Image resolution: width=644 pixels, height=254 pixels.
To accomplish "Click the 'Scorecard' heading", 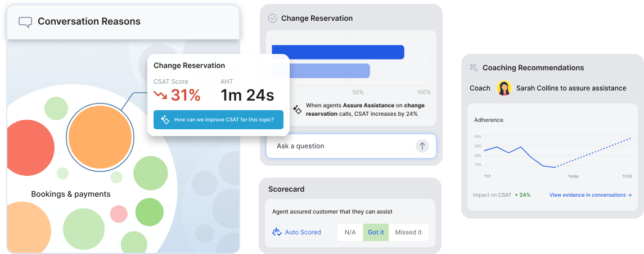I will click(286, 189).
